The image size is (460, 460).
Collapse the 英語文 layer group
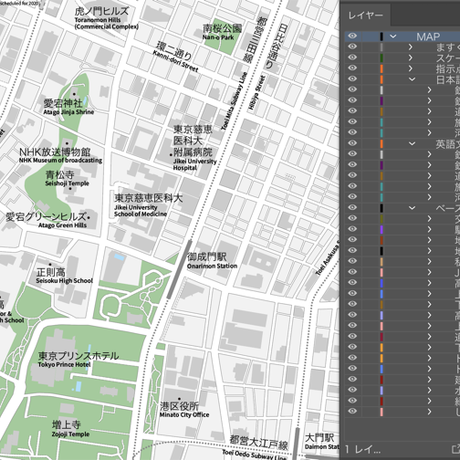click(412, 144)
